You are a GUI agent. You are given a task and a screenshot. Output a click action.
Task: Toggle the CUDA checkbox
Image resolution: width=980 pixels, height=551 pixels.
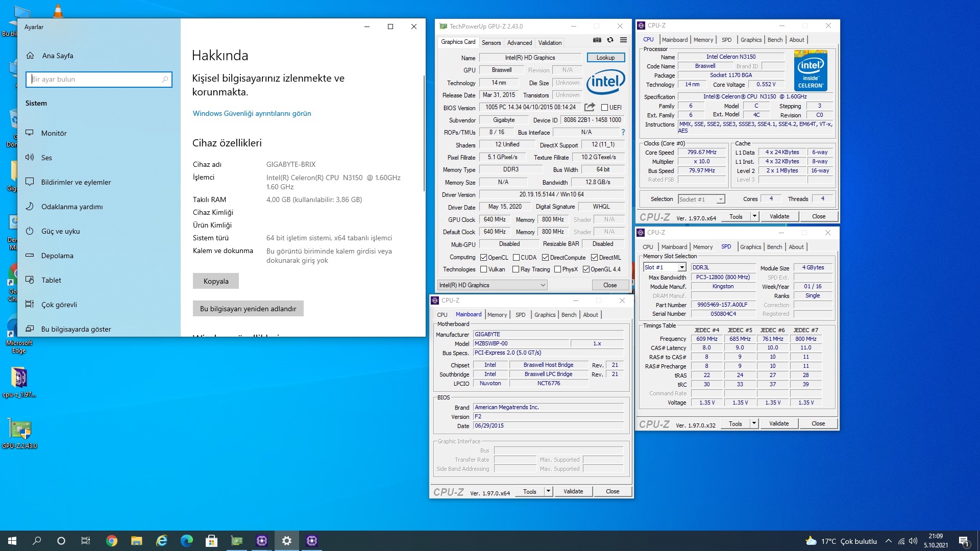[516, 258]
